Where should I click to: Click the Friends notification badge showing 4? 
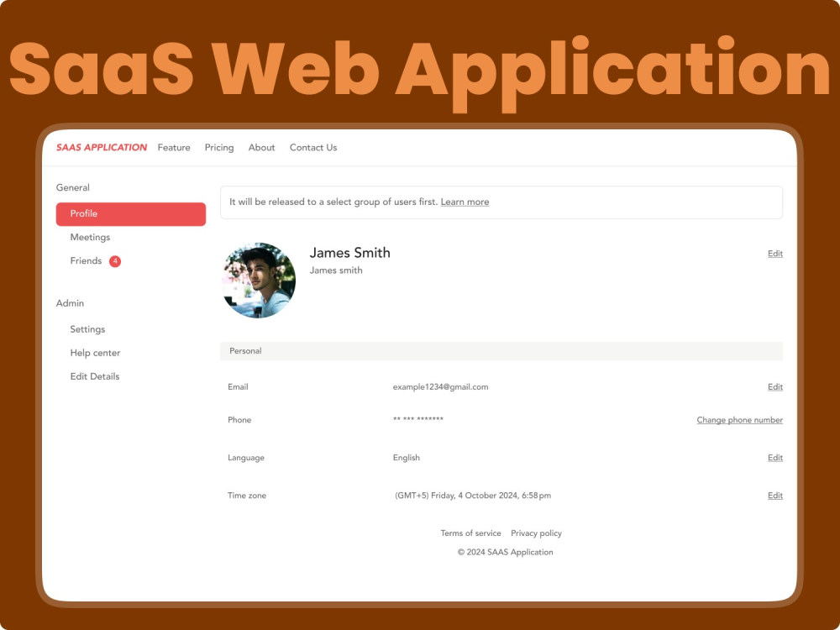[x=115, y=261]
